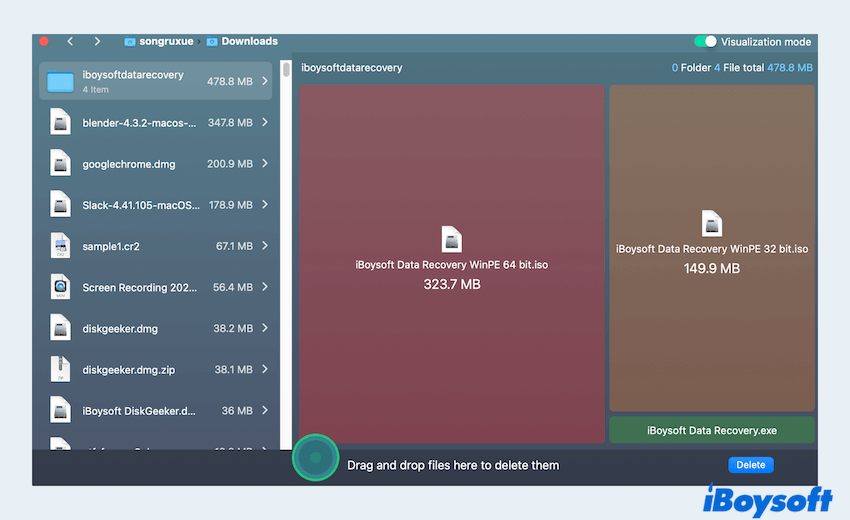
Task: Click the WinPE 32 bit.iso file icon
Action: click(712, 223)
